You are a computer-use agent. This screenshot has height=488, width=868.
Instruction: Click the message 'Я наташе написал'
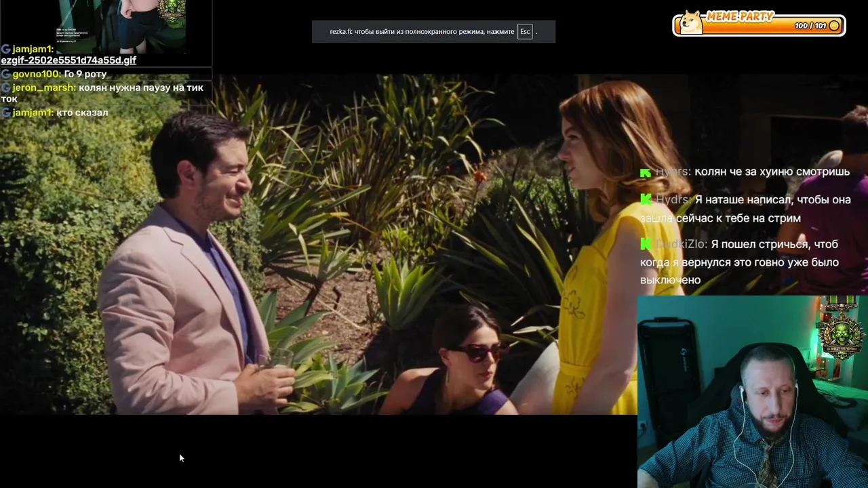[x=745, y=209]
